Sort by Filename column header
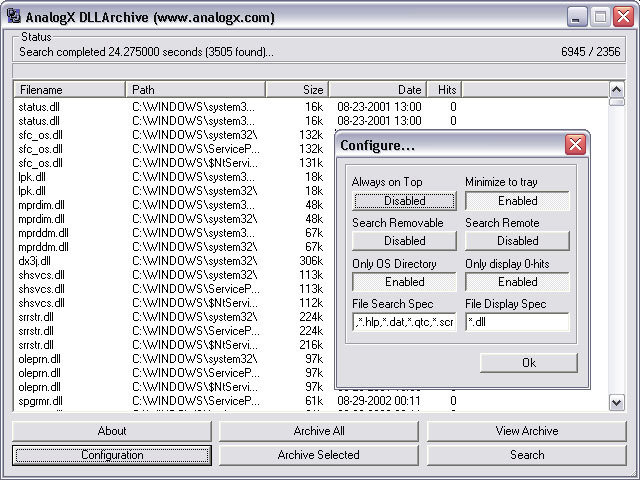The image size is (640, 480). pos(69,89)
